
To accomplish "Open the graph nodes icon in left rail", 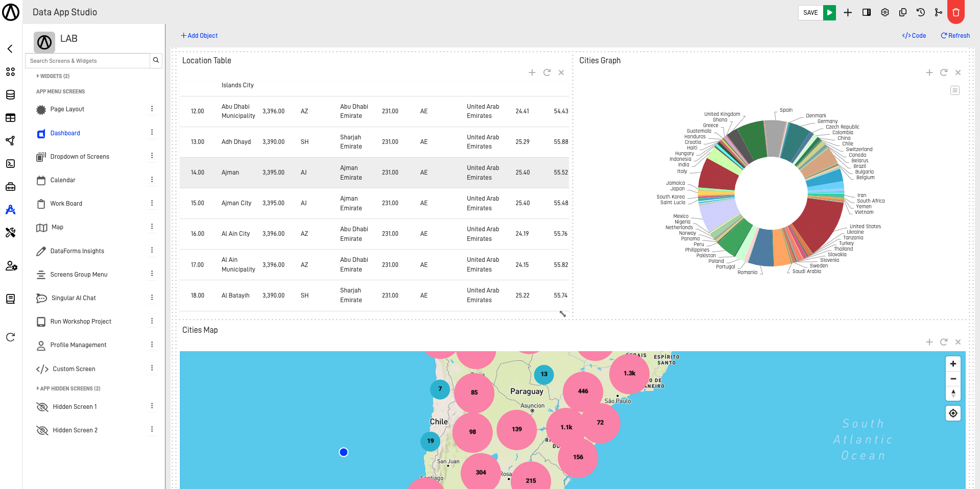I will pyautogui.click(x=10, y=141).
